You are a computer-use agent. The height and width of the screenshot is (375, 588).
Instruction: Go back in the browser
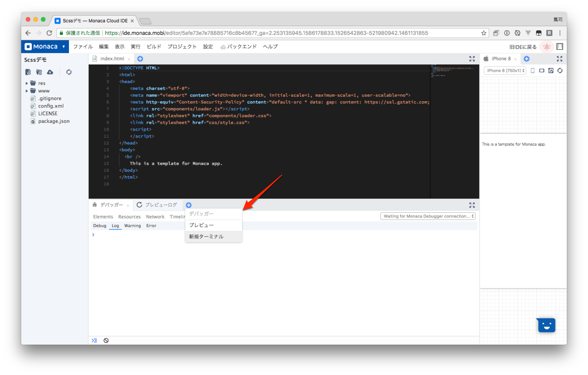tap(28, 33)
